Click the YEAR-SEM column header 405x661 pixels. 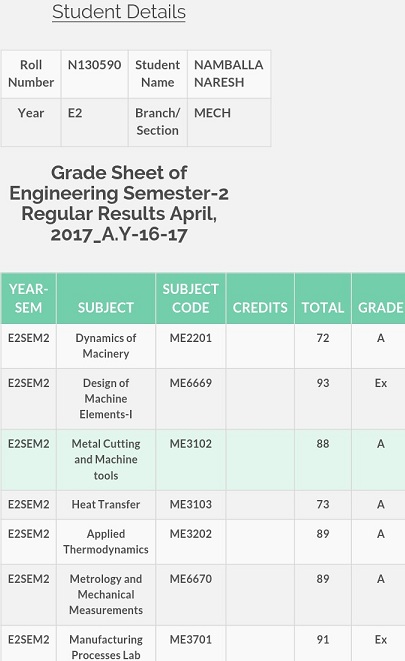(28, 298)
